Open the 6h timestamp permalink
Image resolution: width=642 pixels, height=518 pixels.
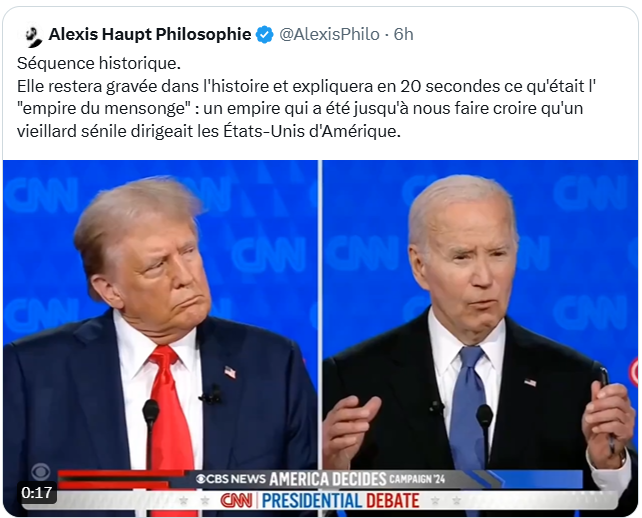tap(403, 34)
